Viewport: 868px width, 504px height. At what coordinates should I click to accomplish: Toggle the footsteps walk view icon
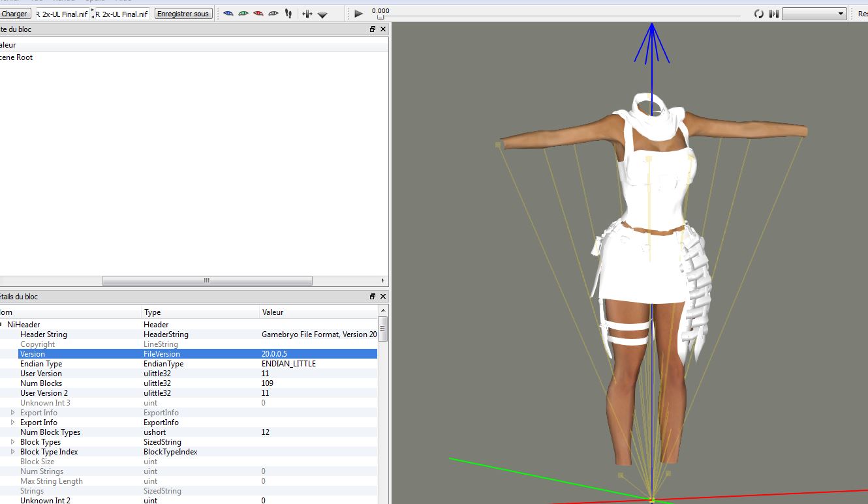(x=288, y=14)
